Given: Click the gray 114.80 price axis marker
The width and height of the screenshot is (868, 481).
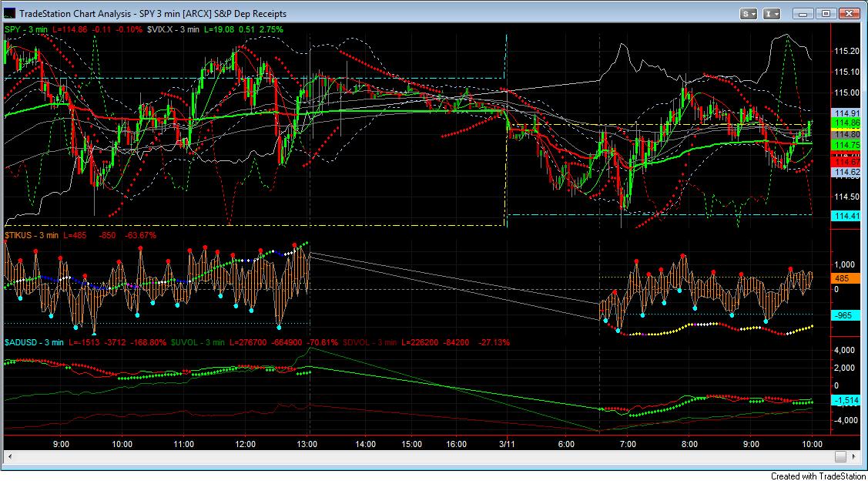Looking at the screenshot, I should click(846, 134).
